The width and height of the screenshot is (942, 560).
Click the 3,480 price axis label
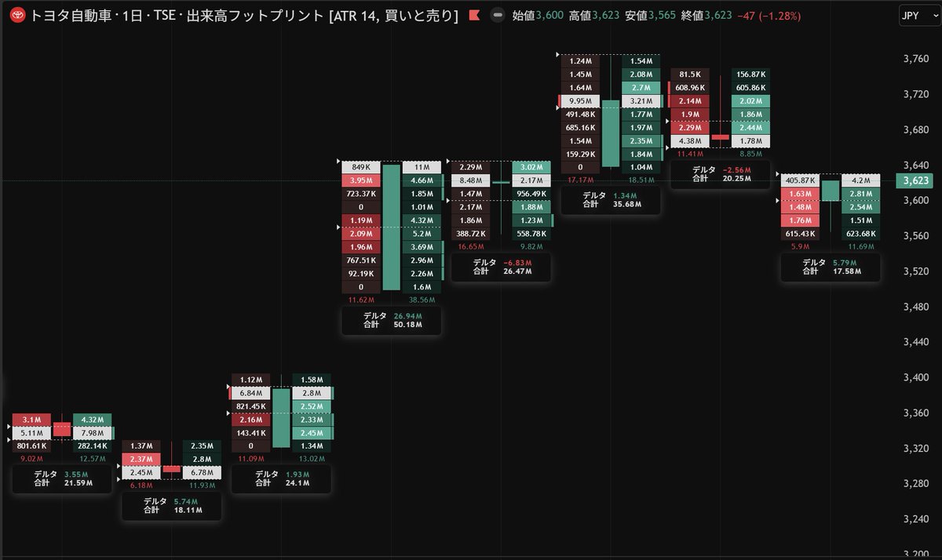pyautogui.click(x=918, y=307)
